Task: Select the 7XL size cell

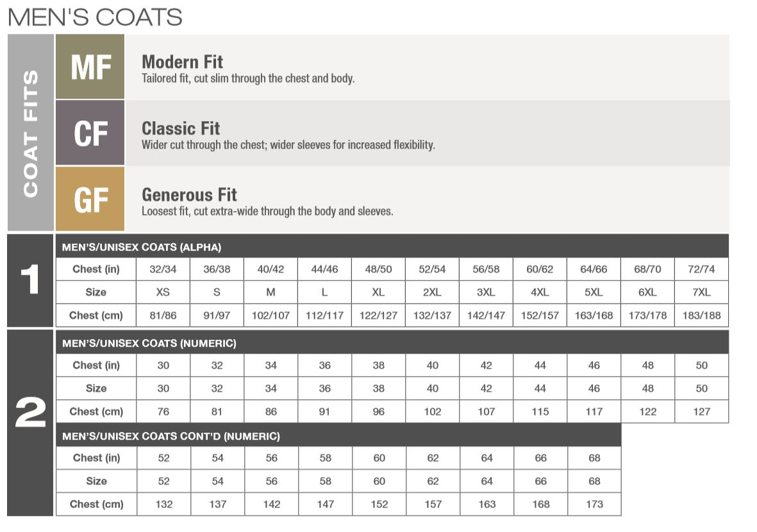Action: [701, 292]
